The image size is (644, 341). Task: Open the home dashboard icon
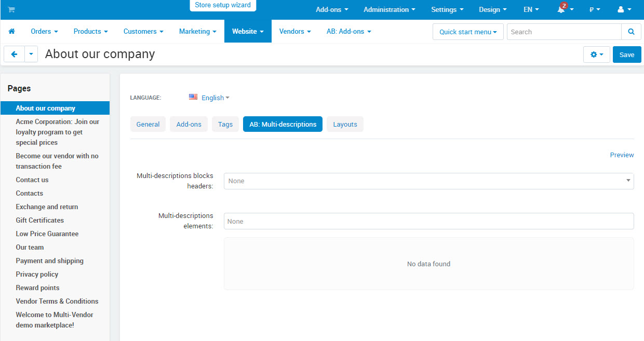pyautogui.click(x=11, y=31)
